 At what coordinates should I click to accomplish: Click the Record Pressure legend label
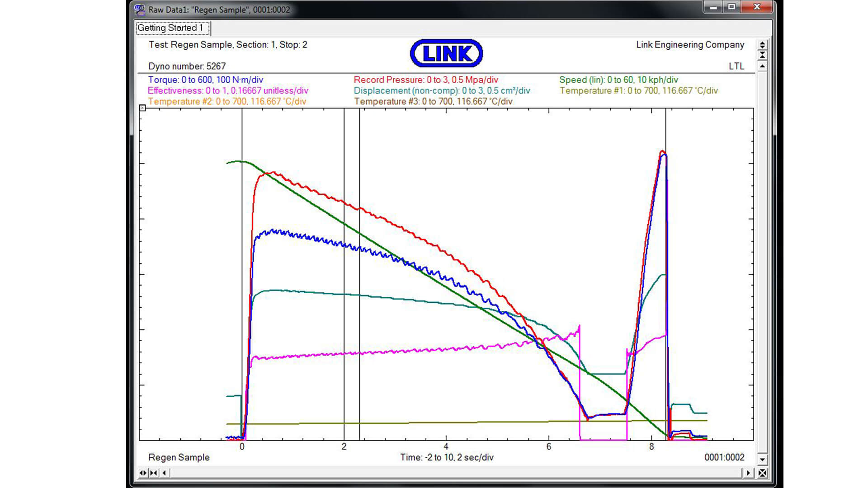425,80
